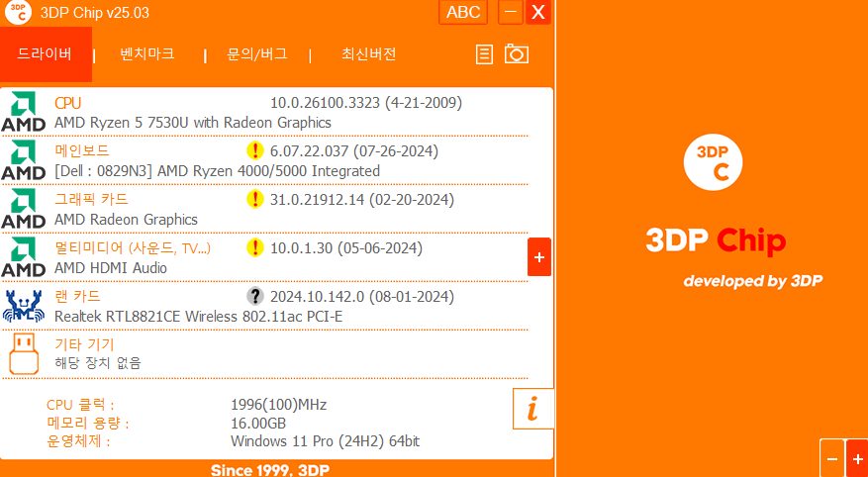Screen dimensions: 868x477
Task: Click the large 3DP C logo on right panel
Action: (x=713, y=161)
